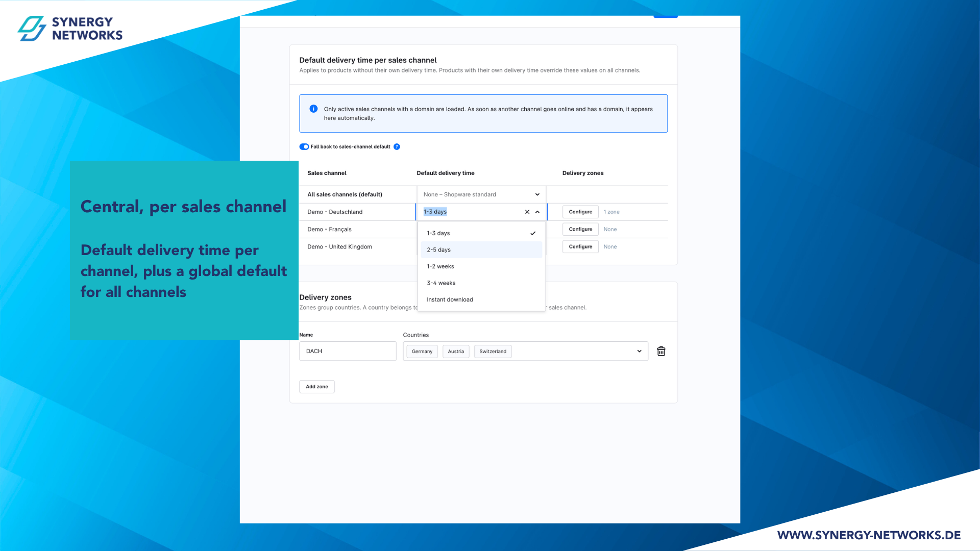The image size is (980, 551).
Task: Pick the 1-2 weeks option
Action: coord(481,266)
